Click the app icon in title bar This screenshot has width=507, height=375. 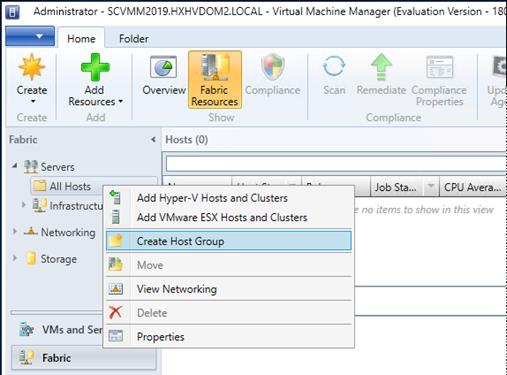tap(12, 12)
